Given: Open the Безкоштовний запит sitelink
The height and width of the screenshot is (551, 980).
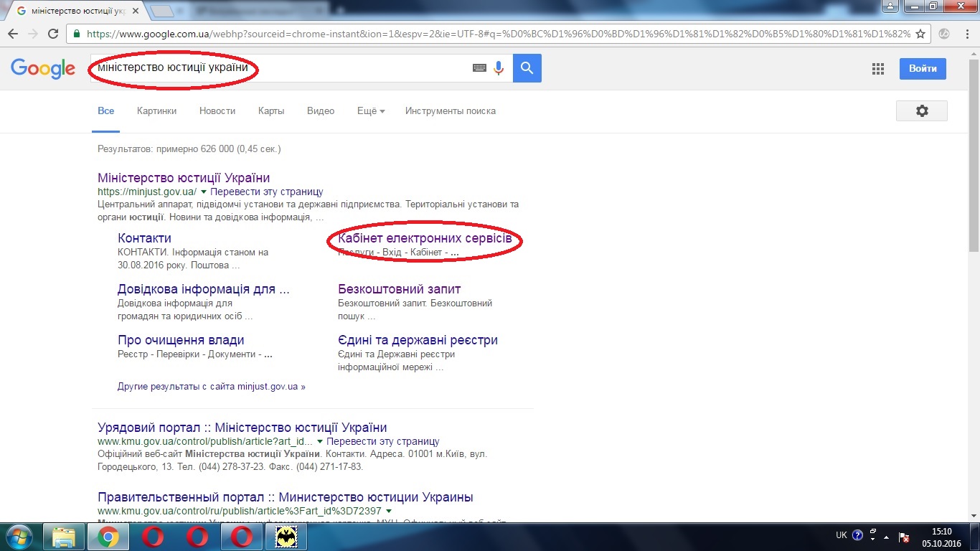Looking at the screenshot, I should point(400,289).
